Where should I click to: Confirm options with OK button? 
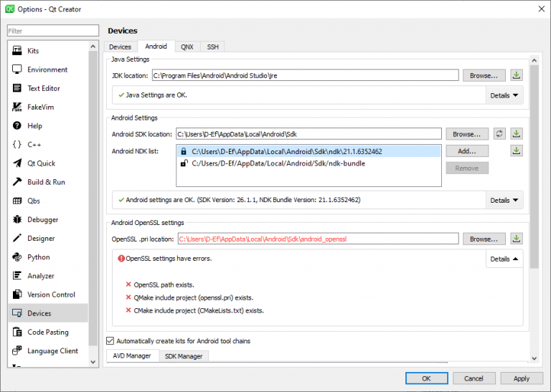click(x=427, y=378)
